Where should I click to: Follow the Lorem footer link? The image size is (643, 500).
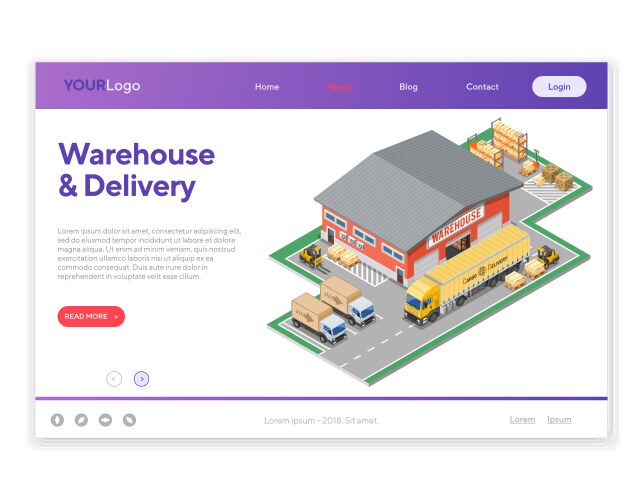522,420
